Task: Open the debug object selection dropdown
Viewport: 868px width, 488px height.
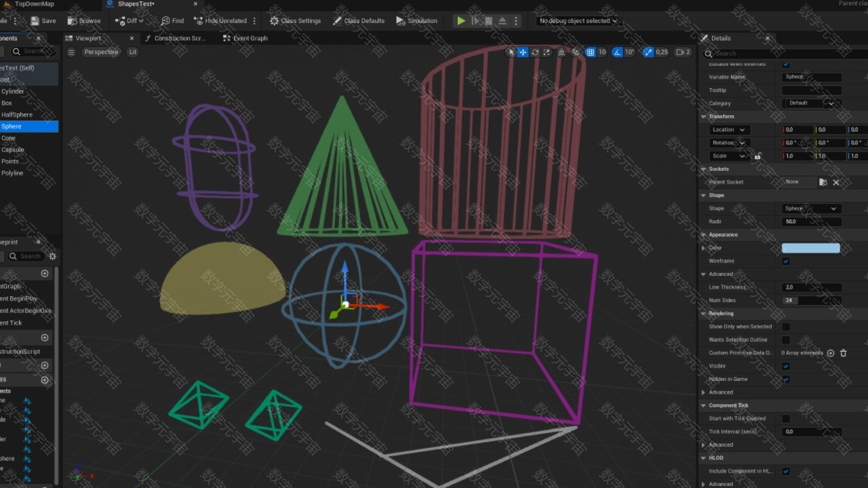Action: [578, 21]
